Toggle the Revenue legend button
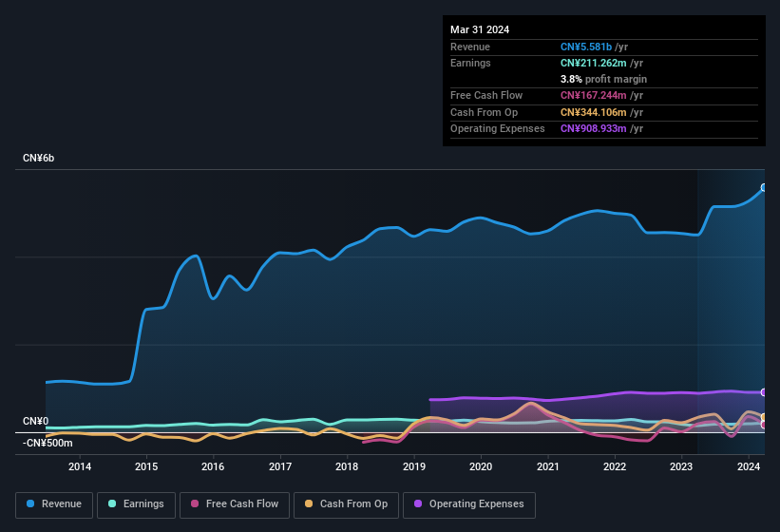 54,505
